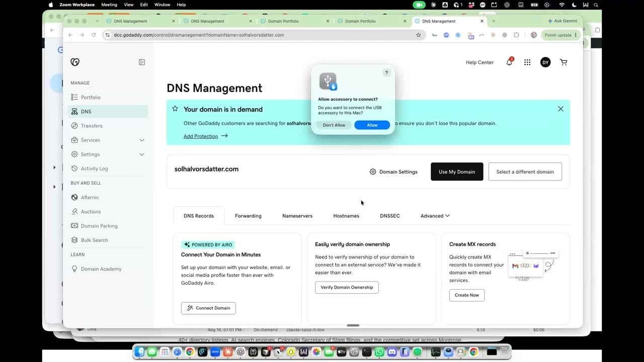The width and height of the screenshot is (644, 362).
Task: Open the Chrome profile avatar
Action: 534,35
